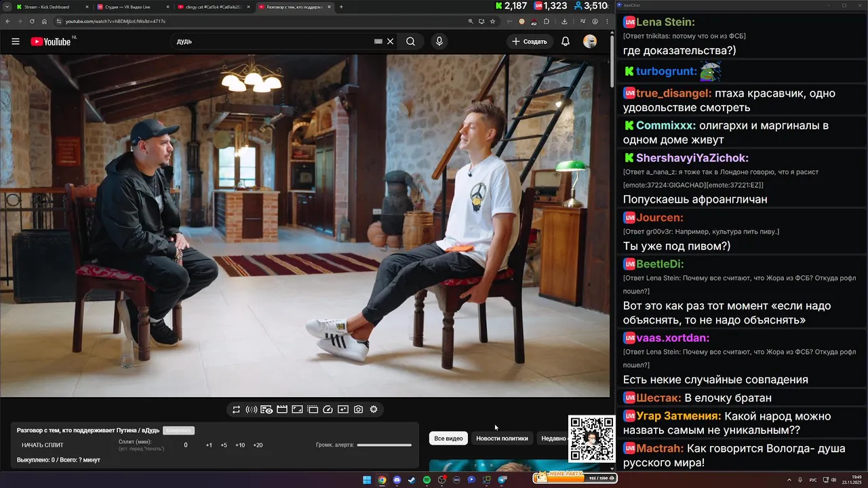Add +5 minutes to split

tap(224, 445)
